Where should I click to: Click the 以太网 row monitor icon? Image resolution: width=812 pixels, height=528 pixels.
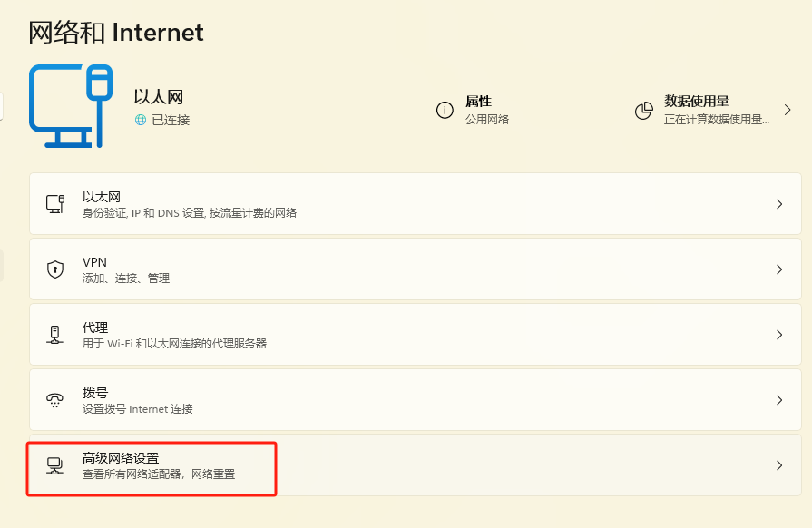coord(55,204)
